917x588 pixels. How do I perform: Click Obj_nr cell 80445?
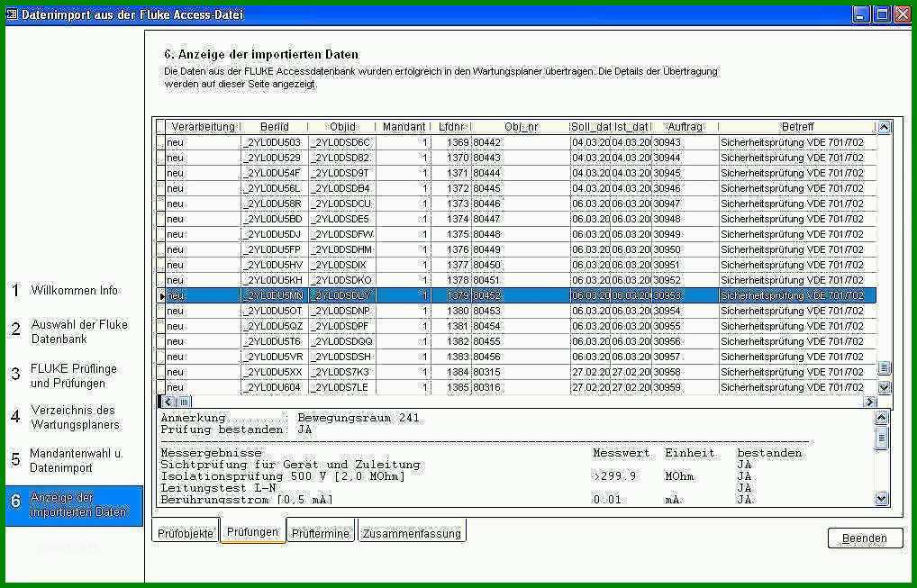pyautogui.click(x=521, y=188)
